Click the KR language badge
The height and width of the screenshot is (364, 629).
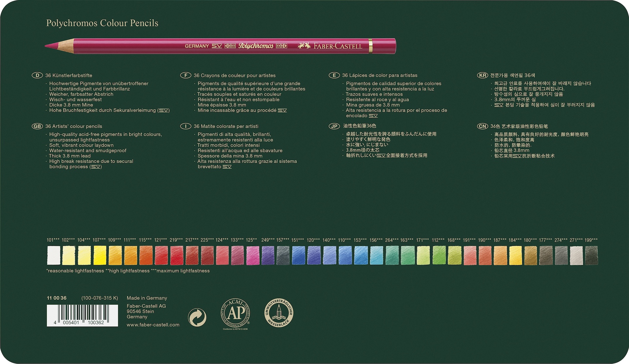pyautogui.click(x=483, y=75)
